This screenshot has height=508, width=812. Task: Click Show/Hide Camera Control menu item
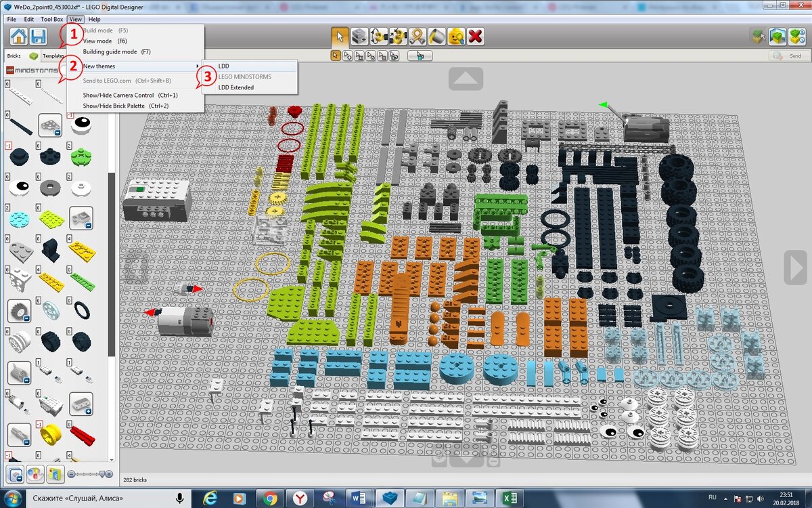point(135,96)
